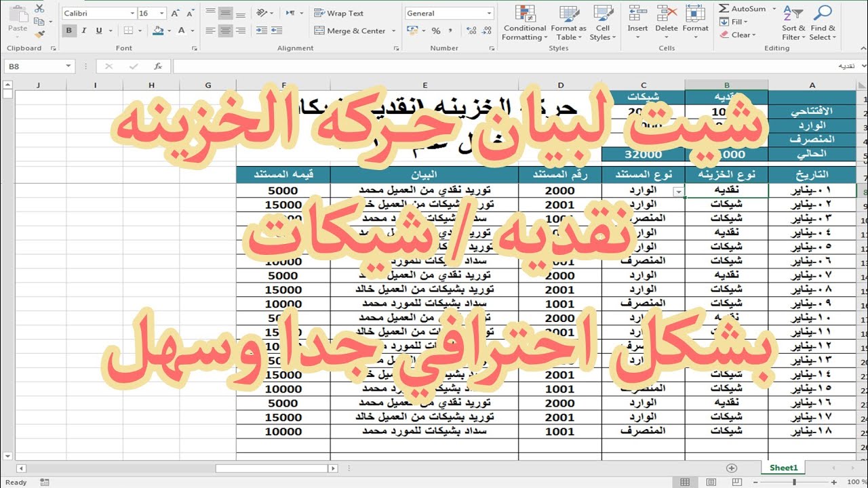Increase font size with the larger A icon
This screenshot has height=488, width=868.
(176, 13)
